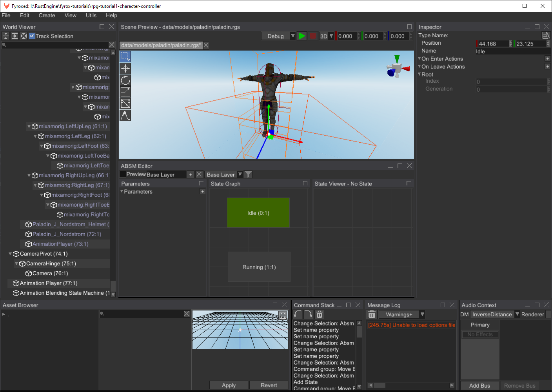The image size is (552, 392).
Task: Select the Primary audio bus
Action: (480, 325)
